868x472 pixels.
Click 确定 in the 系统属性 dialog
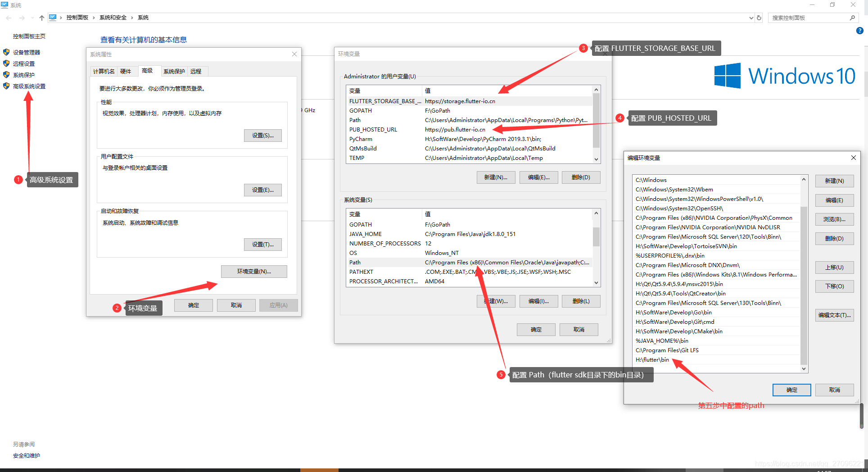click(194, 305)
